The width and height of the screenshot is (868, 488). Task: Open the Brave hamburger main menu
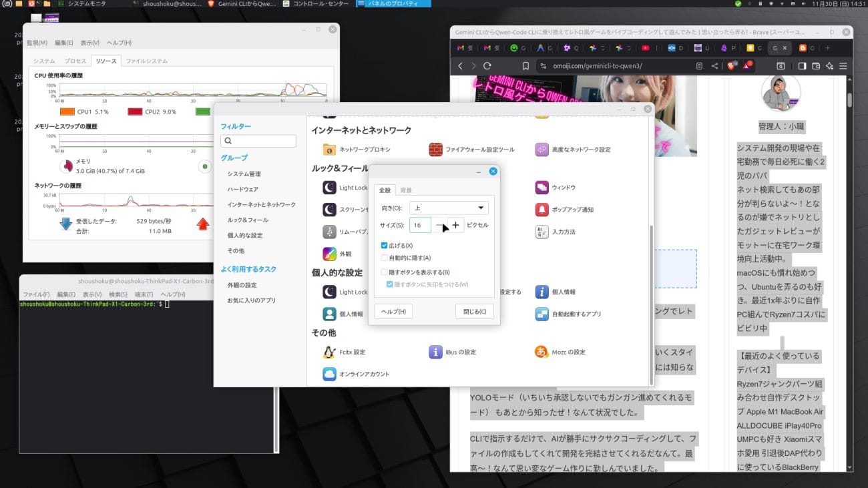843,66
